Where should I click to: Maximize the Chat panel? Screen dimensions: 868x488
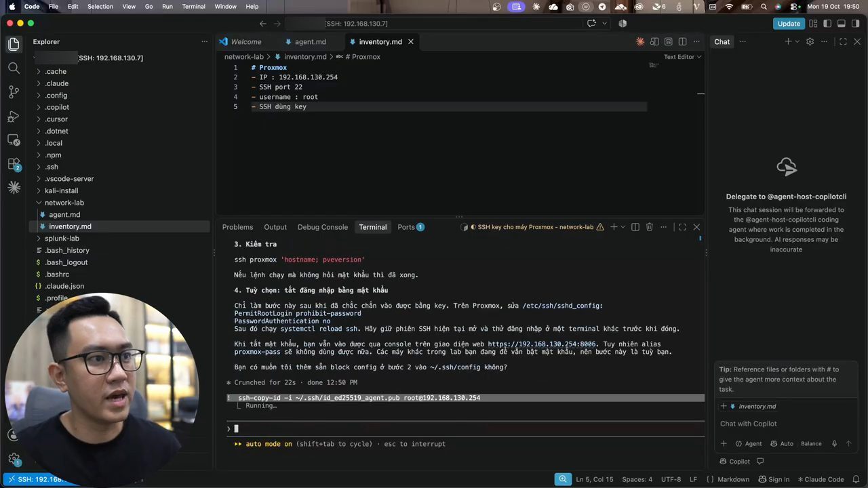click(843, 42)
